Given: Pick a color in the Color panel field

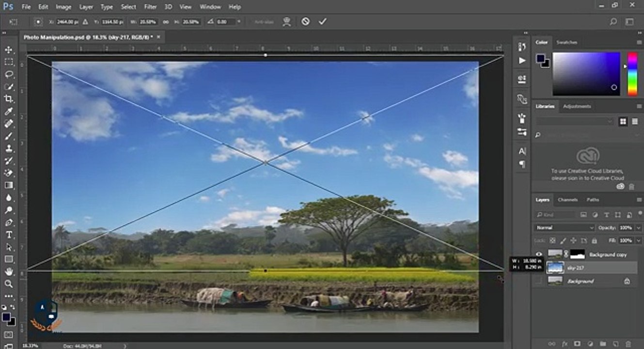Looking at the screenshot, I should [x=586, y=74].
